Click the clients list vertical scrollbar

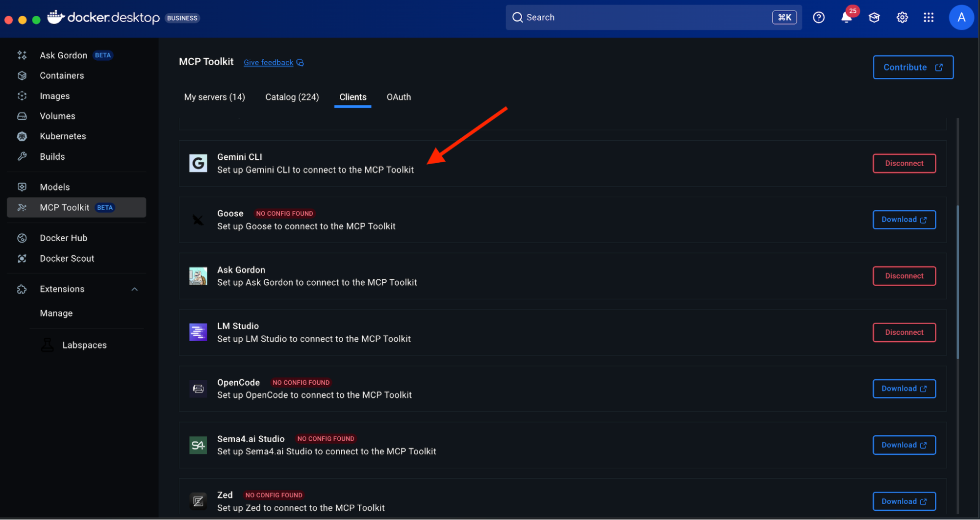coord(957,282)
